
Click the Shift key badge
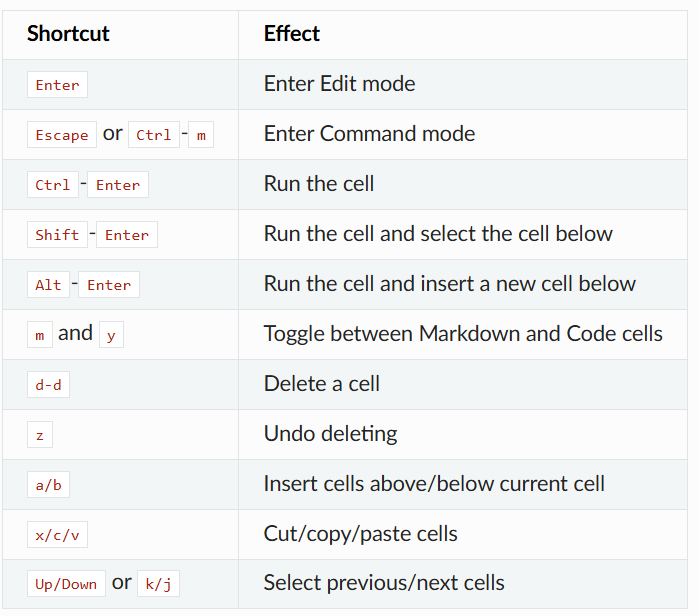click(57, 235)
